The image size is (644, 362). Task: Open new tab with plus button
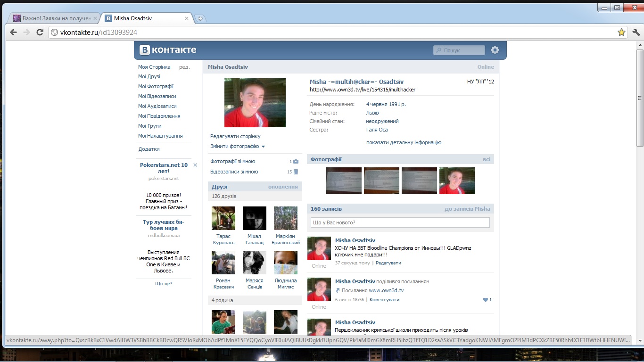pos(200,18)
